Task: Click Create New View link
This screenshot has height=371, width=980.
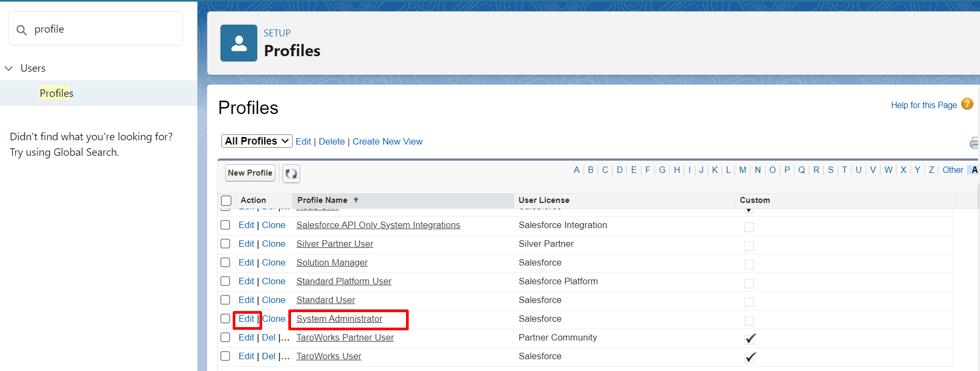Action: click(387, 142)
